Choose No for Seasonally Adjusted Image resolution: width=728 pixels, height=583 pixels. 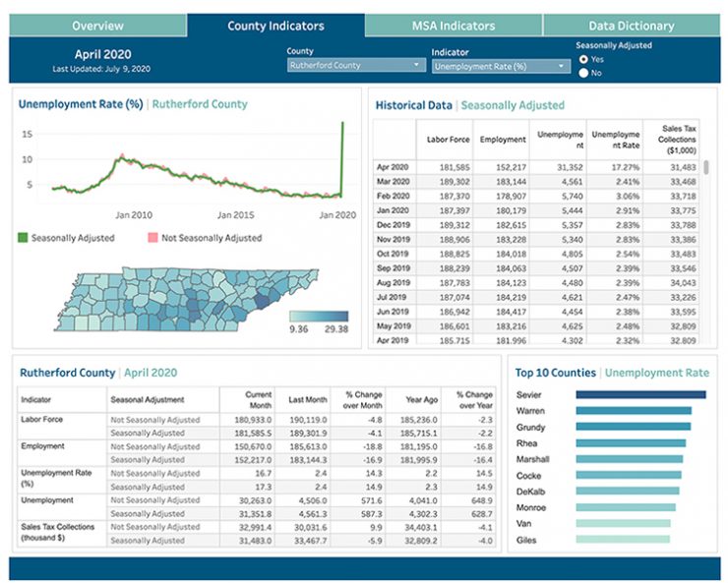coord(584,73)
